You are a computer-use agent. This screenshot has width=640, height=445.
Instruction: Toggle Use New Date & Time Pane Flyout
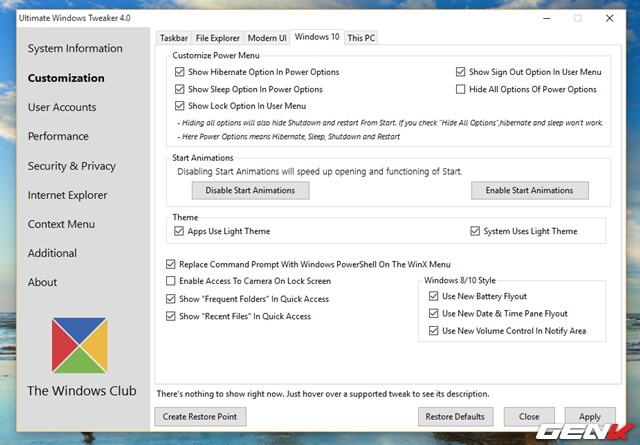(x=433, y=313)
